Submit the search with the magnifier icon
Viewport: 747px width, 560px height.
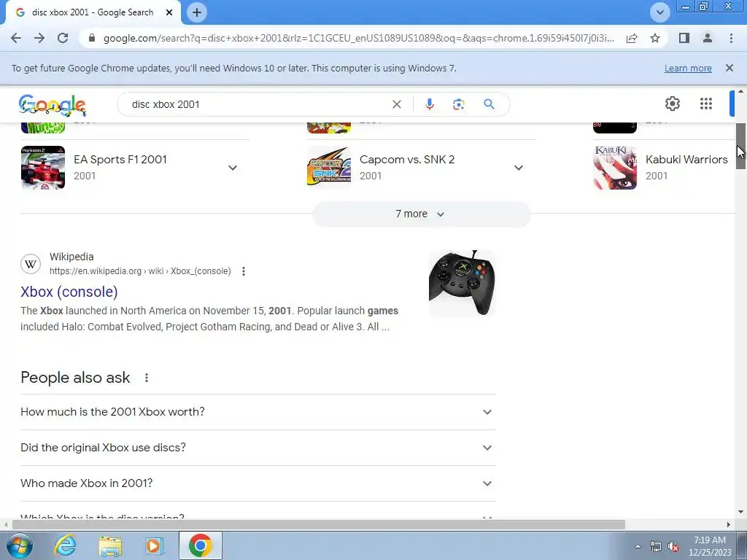click(489, 104)
